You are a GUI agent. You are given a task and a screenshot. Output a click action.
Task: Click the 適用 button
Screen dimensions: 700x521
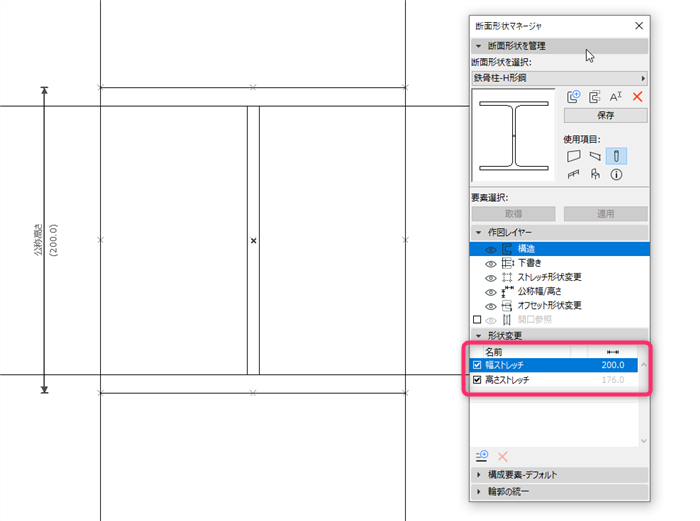(x=605, y=213)
